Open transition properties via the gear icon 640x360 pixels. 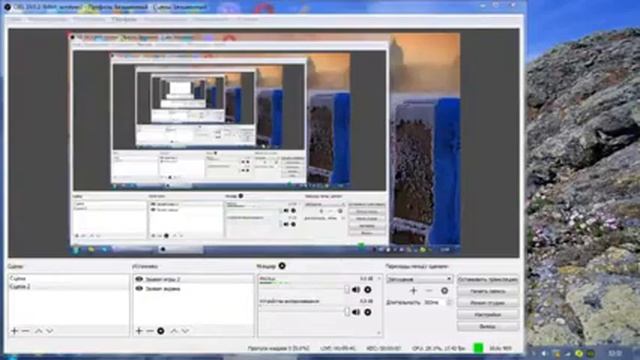point(444,291)
